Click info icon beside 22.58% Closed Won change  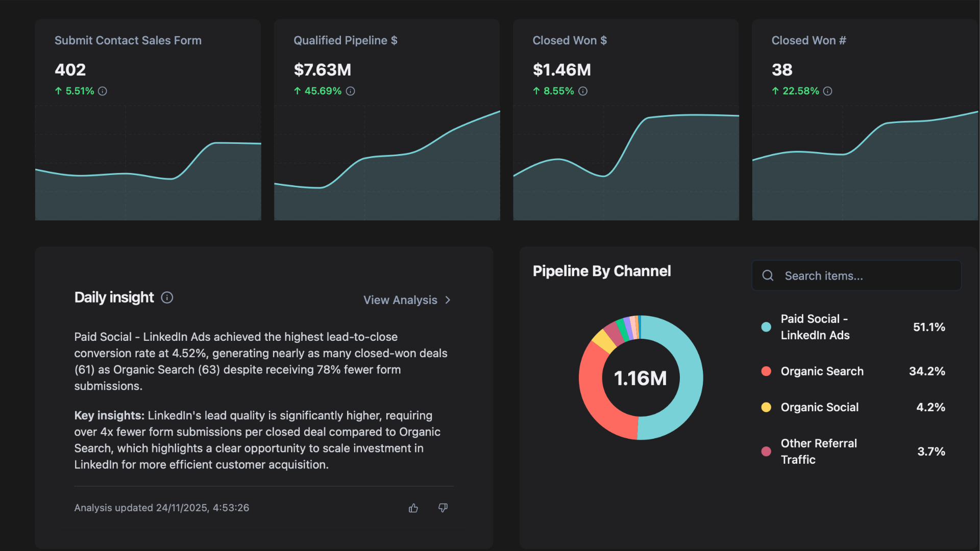(828, 91)
